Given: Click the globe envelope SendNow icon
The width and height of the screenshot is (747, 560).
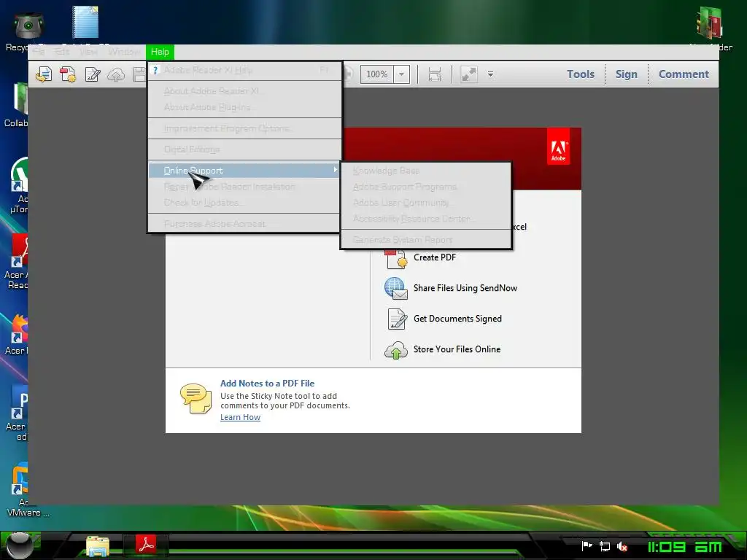Looking at the screenshot, I should click(396, 289).
